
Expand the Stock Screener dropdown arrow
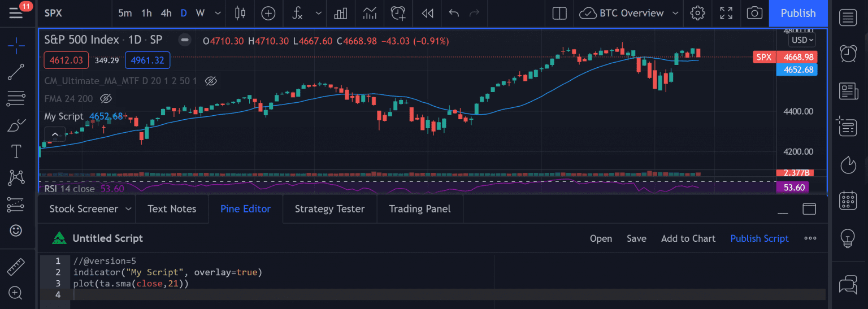128,209
